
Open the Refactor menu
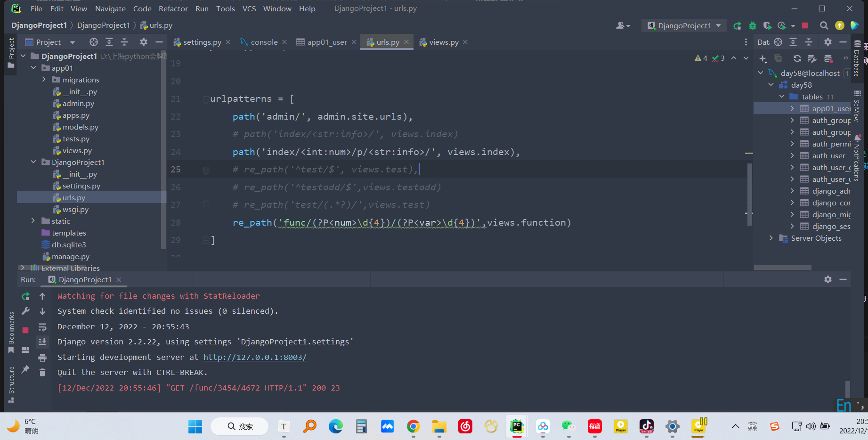click(x=173, y=8)
